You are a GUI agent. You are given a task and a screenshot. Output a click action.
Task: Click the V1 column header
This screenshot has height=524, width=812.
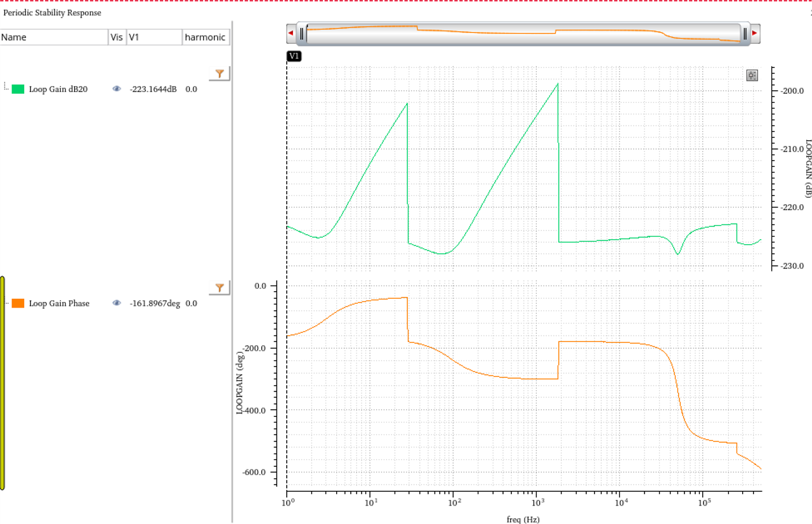(154, 37)
